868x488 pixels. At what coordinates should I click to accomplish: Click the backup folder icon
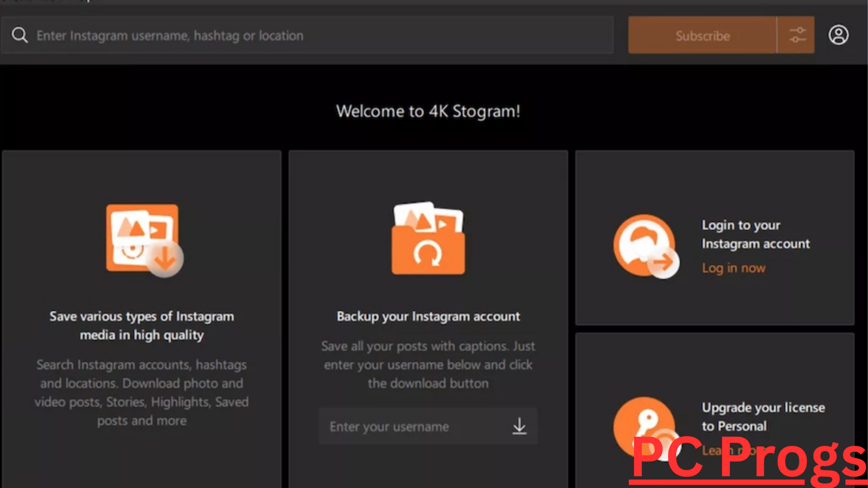(428, 238)
